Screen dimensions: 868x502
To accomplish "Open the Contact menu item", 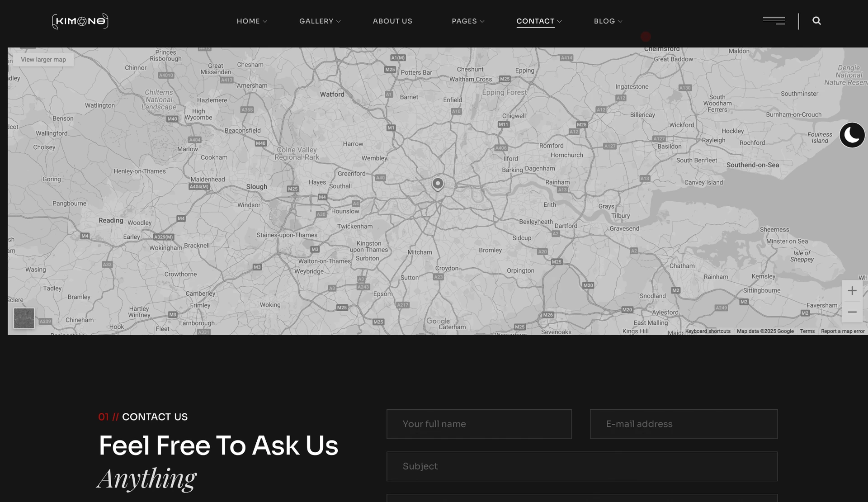I will [x=535, y=21].
